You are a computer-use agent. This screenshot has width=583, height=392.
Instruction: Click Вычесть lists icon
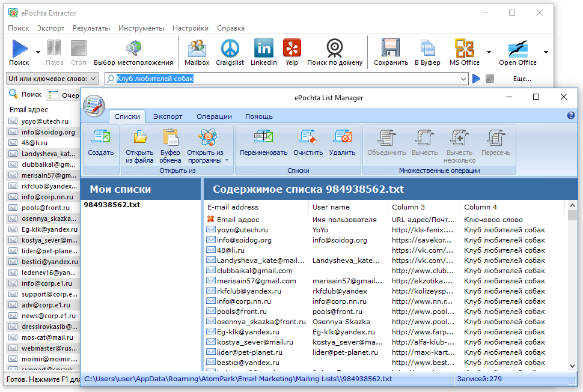[424, 137]
